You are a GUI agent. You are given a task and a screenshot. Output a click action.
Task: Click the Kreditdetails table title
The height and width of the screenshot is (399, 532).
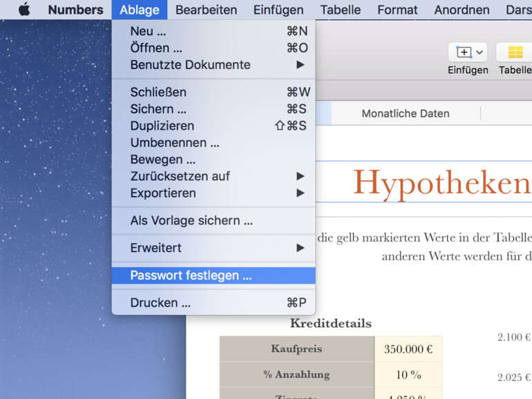point(331,323)
